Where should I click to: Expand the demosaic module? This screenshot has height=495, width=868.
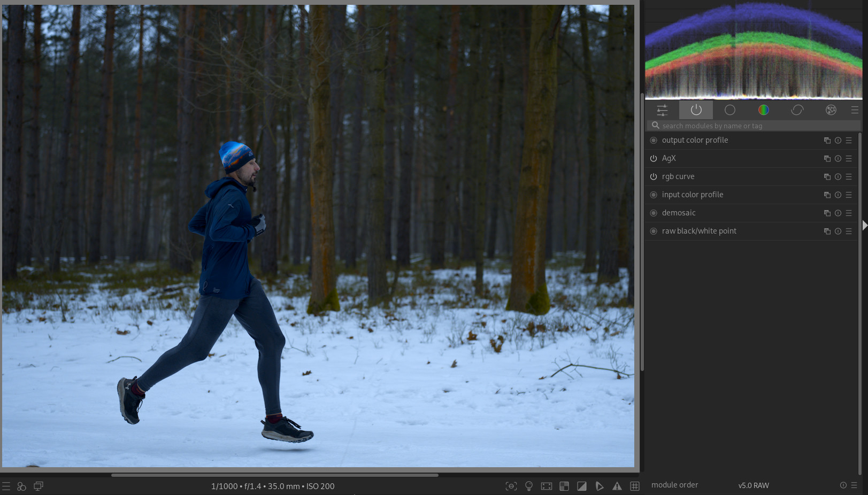click(679, 213)
